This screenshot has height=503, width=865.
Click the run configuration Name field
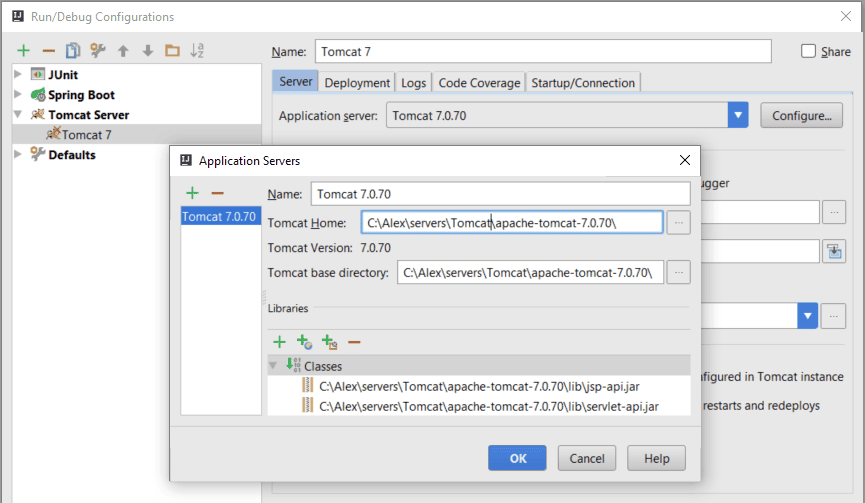(543, 51)
